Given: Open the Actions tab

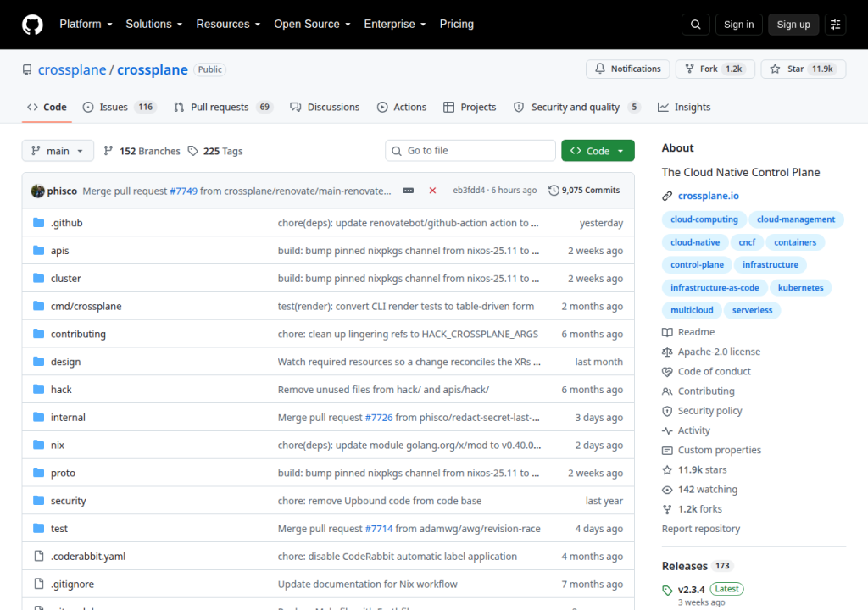Looking at the screenshot, I should 402,108.
